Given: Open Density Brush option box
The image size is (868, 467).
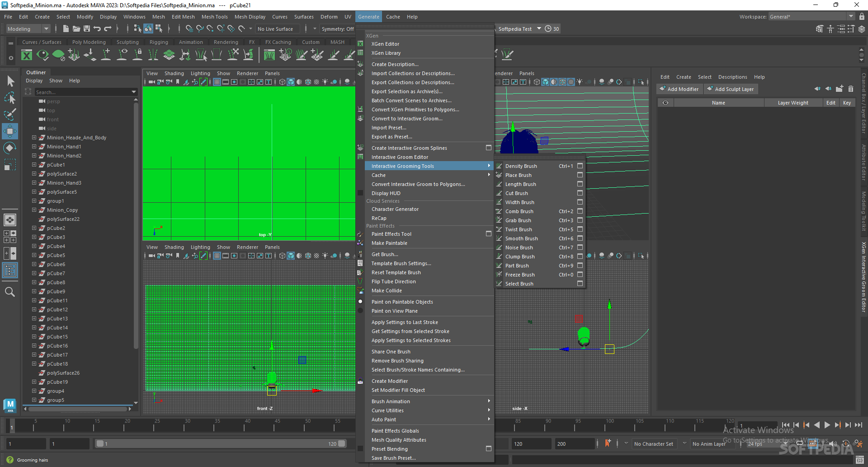Looking at the screenshot, I should [580, 166].
